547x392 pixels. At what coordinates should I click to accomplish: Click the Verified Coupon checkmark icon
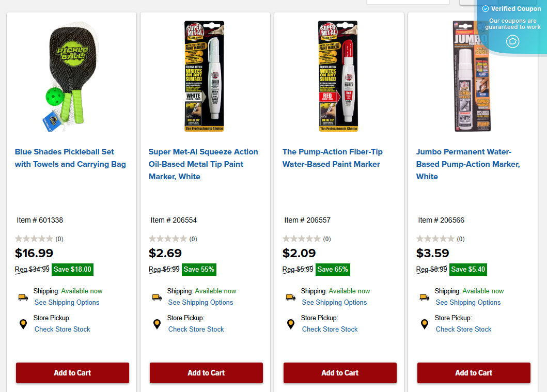(x=486, y=8)
